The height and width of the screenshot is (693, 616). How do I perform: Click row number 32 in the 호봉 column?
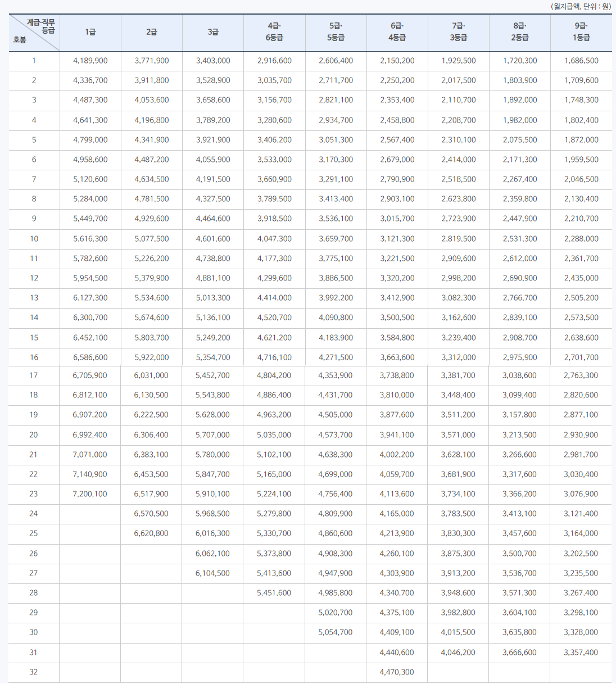coord(34,672)
